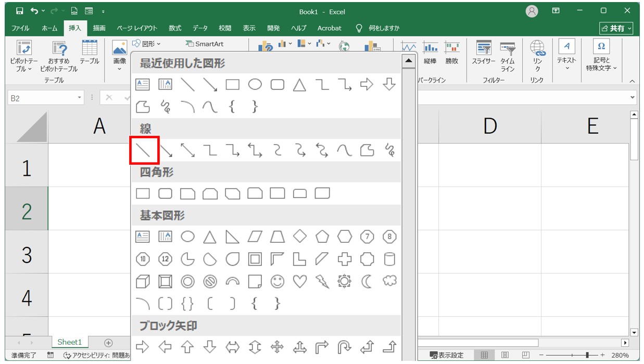Select the straight line shape under 線
Viewport: 644px width, 364px height.
143,151
